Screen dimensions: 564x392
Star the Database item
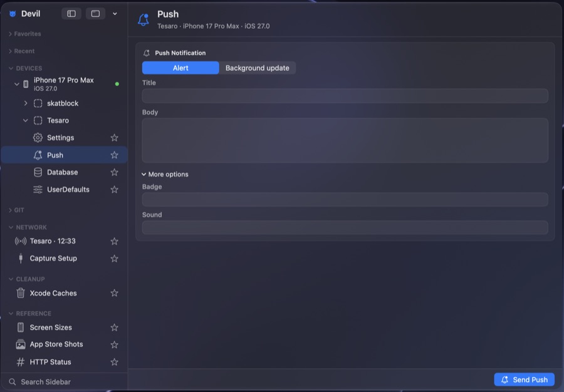(x=115, y=172)
